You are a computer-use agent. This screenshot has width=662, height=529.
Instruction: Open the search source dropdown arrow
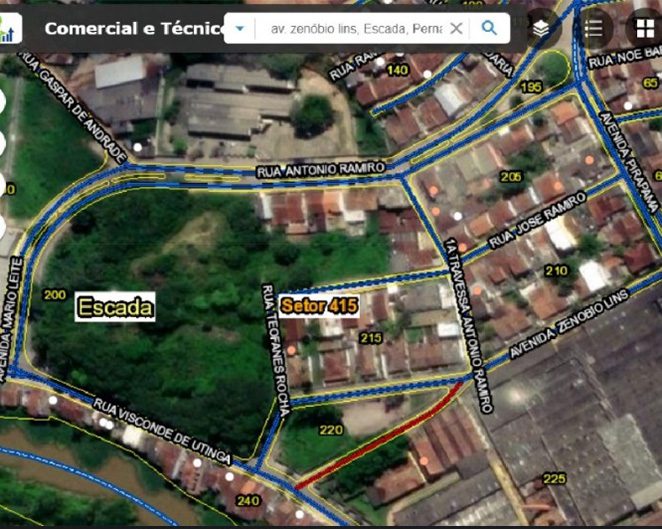[x=240, y=29]
